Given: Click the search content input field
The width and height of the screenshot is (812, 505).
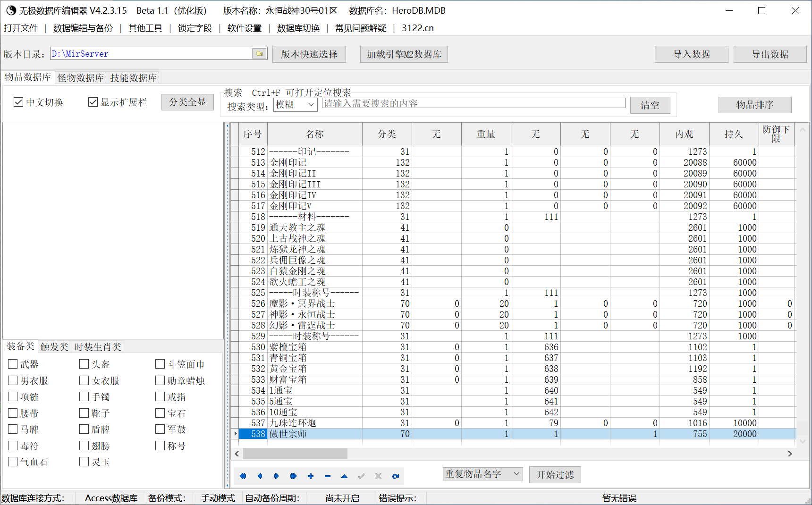Looking at the screenshot, I should click(x=474, y=103).
